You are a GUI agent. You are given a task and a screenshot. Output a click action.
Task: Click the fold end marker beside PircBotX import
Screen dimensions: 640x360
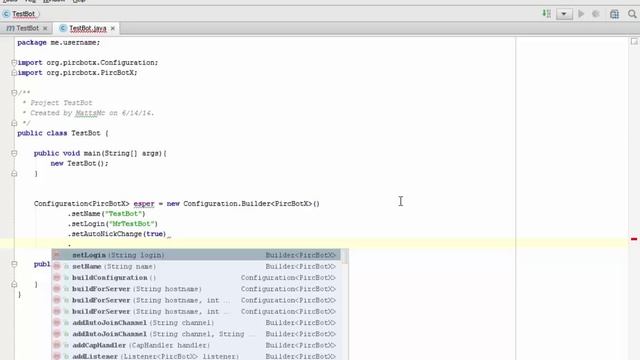(14, 73)
